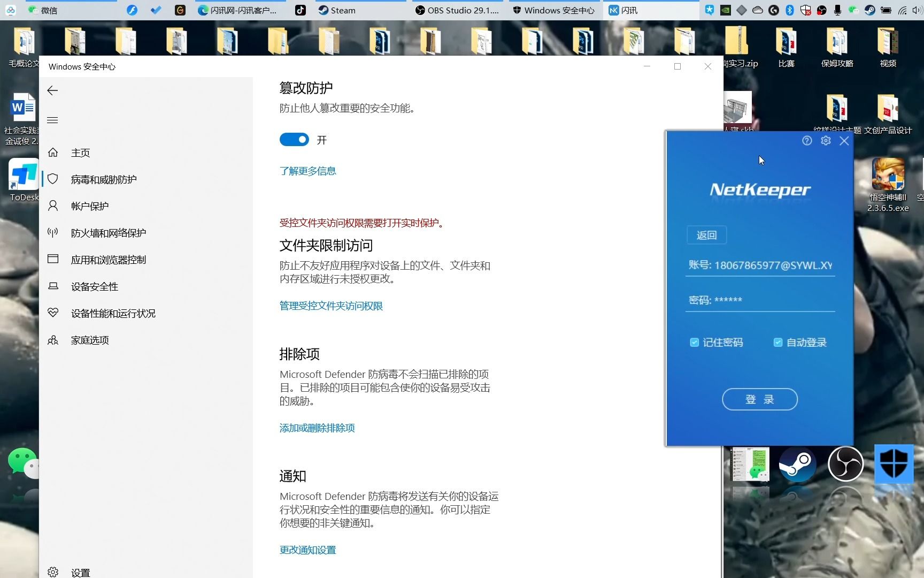Screen dimensions: 924x578
Task: Click the NVIDIA tray icon
Action: [x=725, y=10]
